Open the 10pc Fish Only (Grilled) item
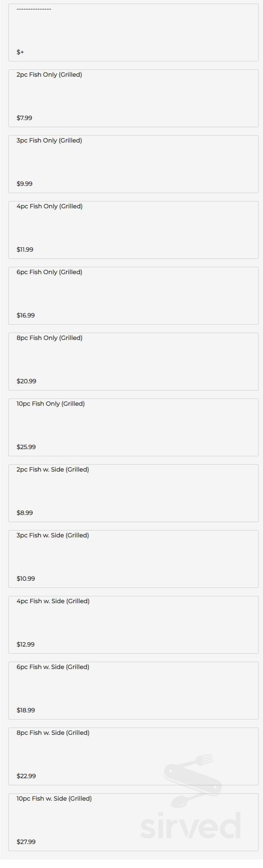This screenshot has width=263, height=868. pyautogui.click(x=51, y=404)
